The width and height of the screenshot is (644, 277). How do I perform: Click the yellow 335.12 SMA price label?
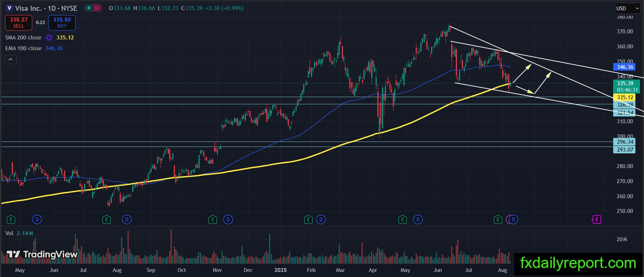tap(625, 97)
